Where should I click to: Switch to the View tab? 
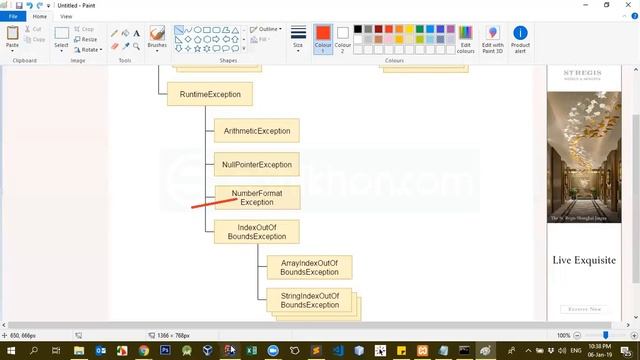[x=66, y=16]
